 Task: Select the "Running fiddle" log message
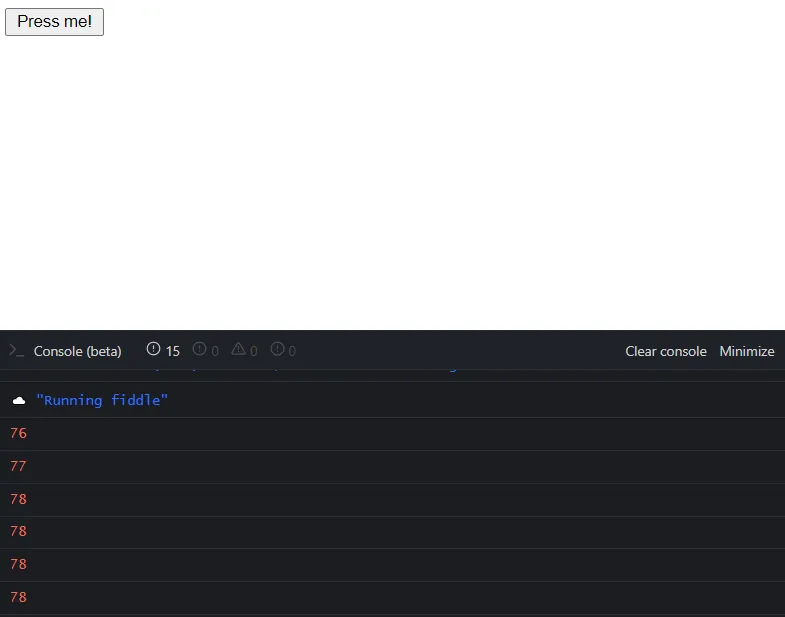pos(102,400)
